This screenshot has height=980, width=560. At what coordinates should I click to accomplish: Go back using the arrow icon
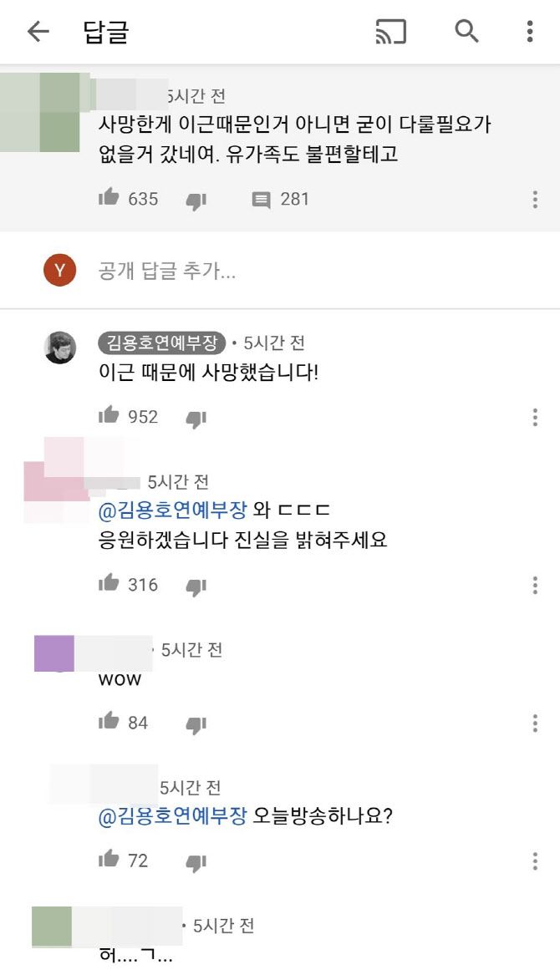(x=38, y=31)
